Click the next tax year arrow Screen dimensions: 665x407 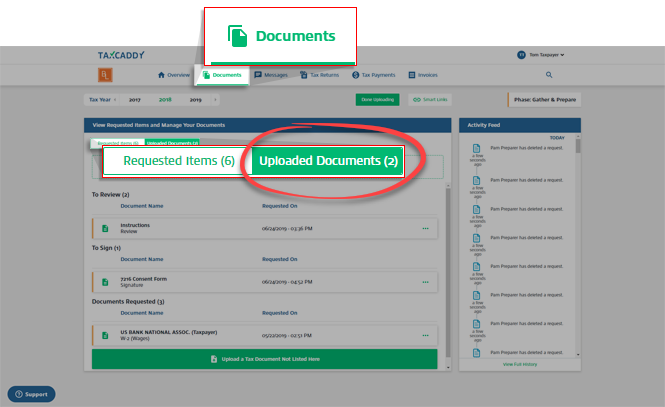click(215, 100)
